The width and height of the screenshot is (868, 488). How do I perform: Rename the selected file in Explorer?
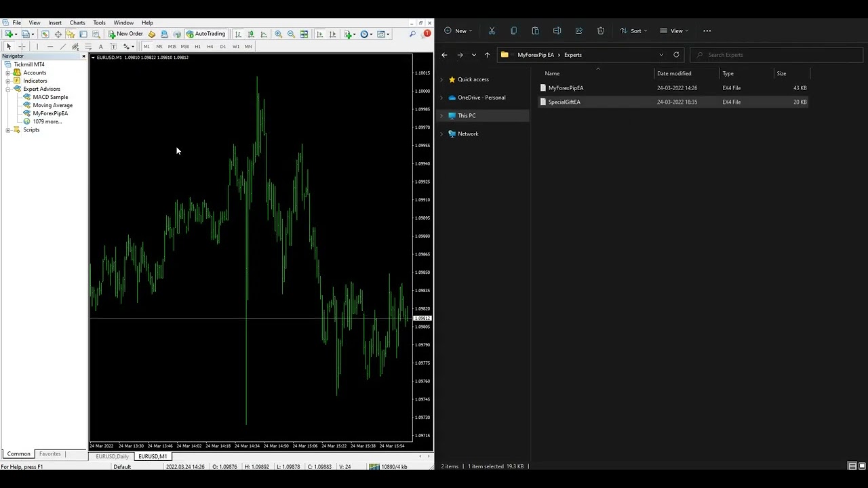click(557, 30)
